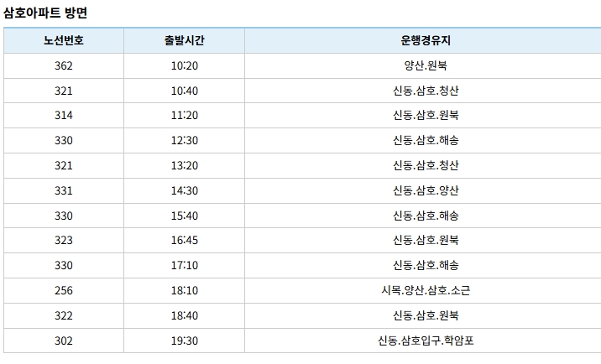The image size is (601, 364).
Task: Select the 19:30 departure time
Action: (185, 341)
